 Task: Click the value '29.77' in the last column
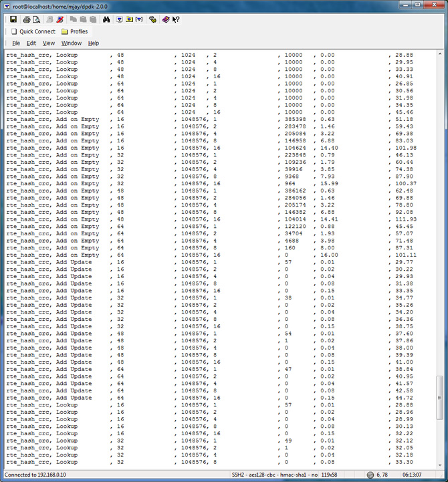coord(404,262)
